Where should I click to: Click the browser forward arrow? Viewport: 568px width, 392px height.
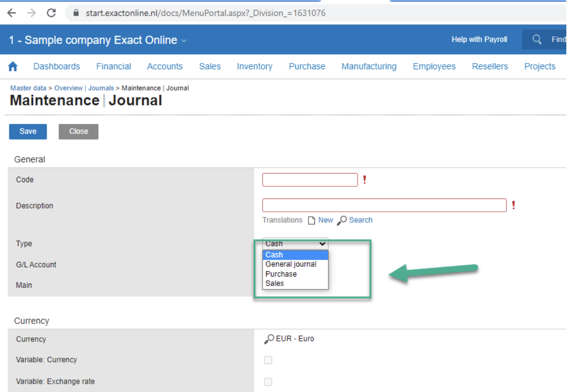point(31,13)
